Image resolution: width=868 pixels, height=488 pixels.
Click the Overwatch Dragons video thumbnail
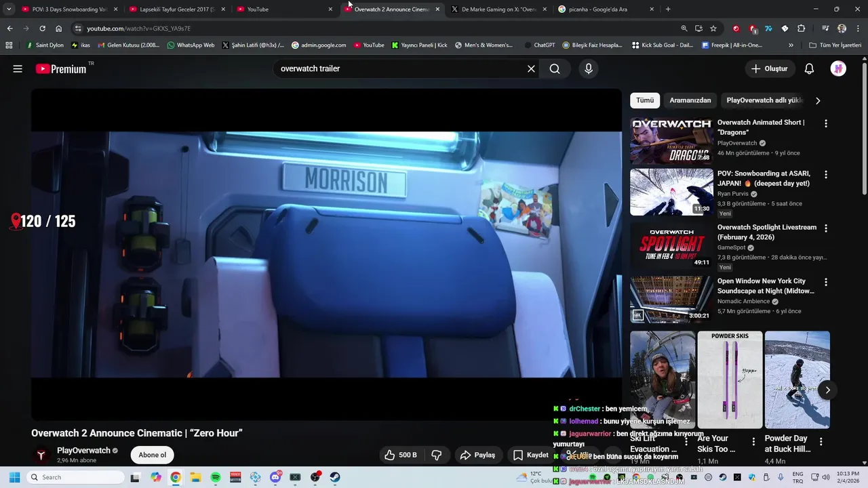(671, 141)
